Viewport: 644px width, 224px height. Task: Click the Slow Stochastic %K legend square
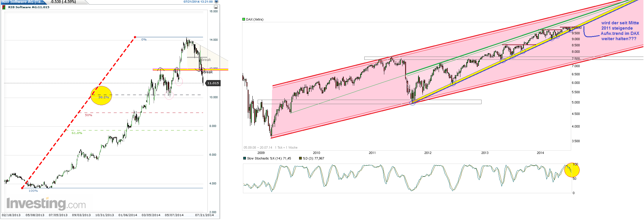(244, 158)
